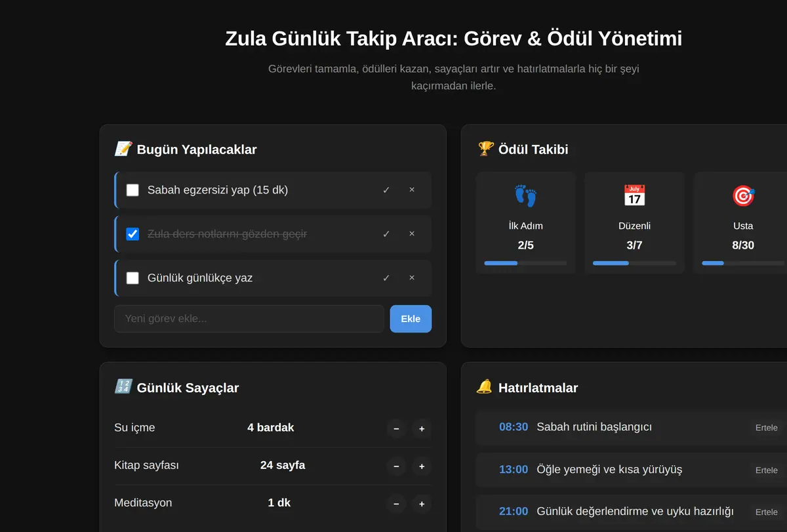Click the footprints icon of 'İlk Adım' reward
This screenshot has height=532, width=787.
(x=525, y=195)
